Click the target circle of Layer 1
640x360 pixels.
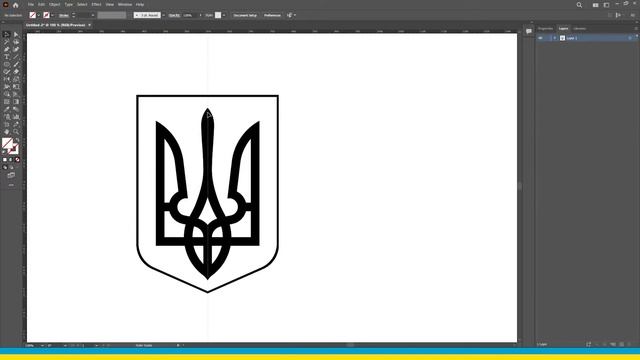click(x=630, y=38)
